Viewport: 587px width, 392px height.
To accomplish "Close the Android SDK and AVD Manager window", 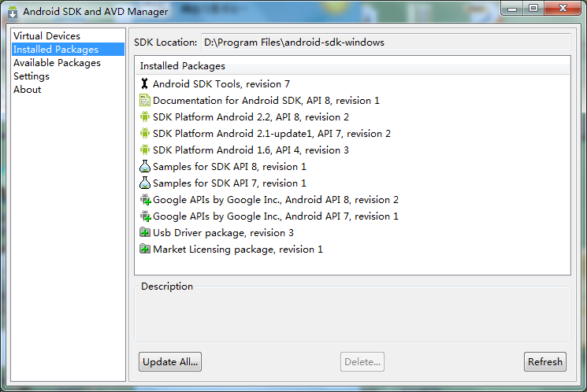I will (563, 9).
